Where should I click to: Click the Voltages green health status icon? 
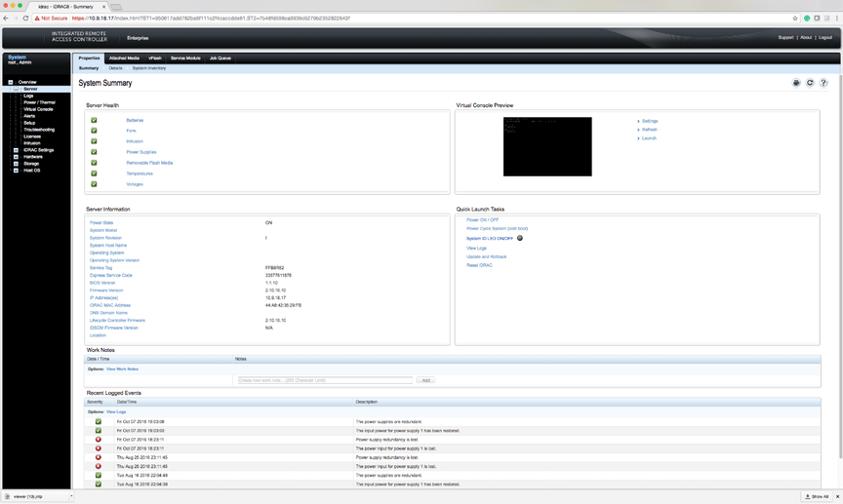[x=95, y=184]
